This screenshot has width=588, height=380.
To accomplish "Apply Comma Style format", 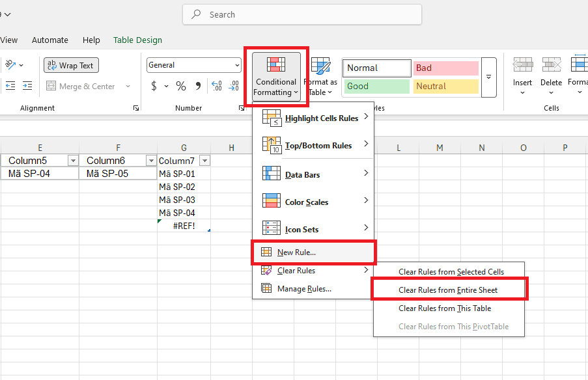I will [198, 86].
